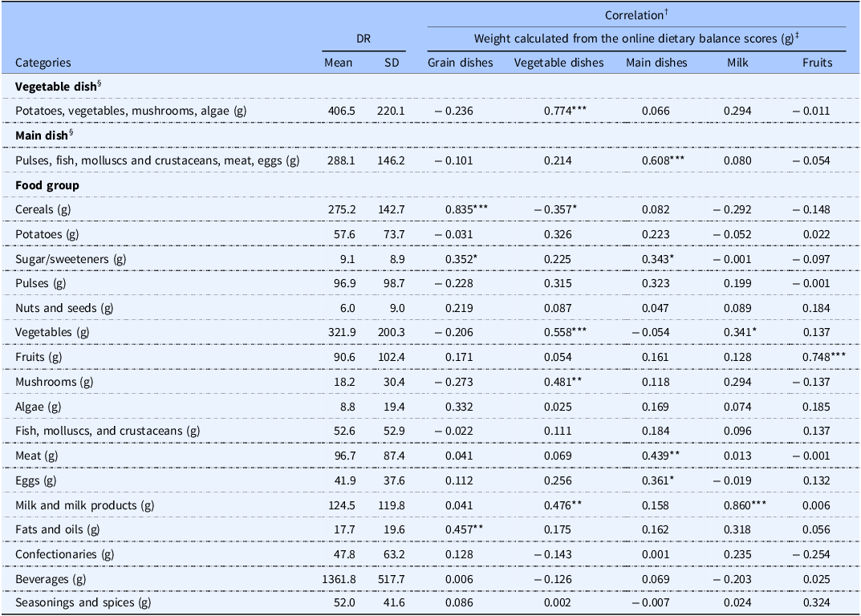Select the 'Grain dishes' column header

click(460, 63)
